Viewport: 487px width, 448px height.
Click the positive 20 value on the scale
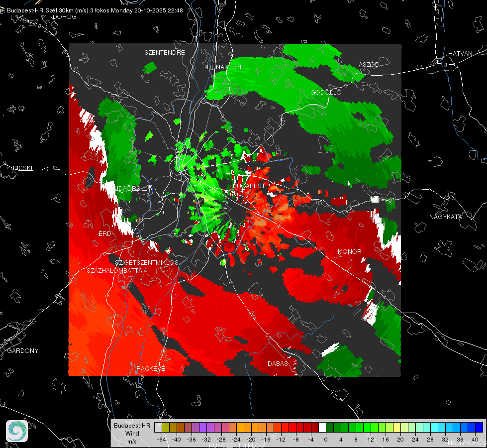coord(400,440)
